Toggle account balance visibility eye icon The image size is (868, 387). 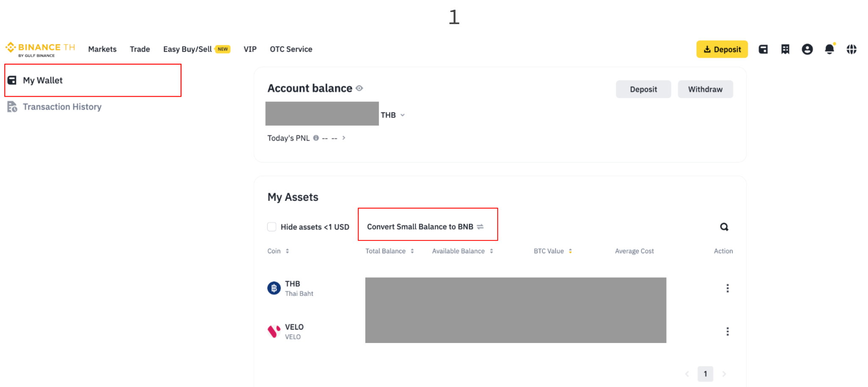coord(359,88)
